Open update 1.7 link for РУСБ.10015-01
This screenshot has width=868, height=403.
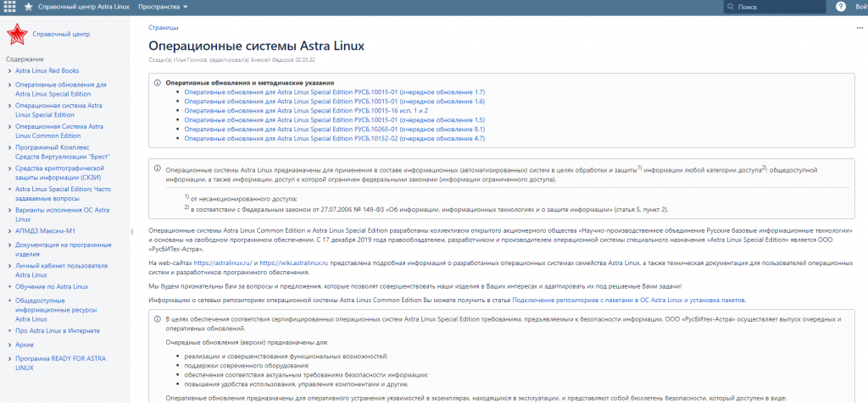pyautogui.click(x=335, y=91)
